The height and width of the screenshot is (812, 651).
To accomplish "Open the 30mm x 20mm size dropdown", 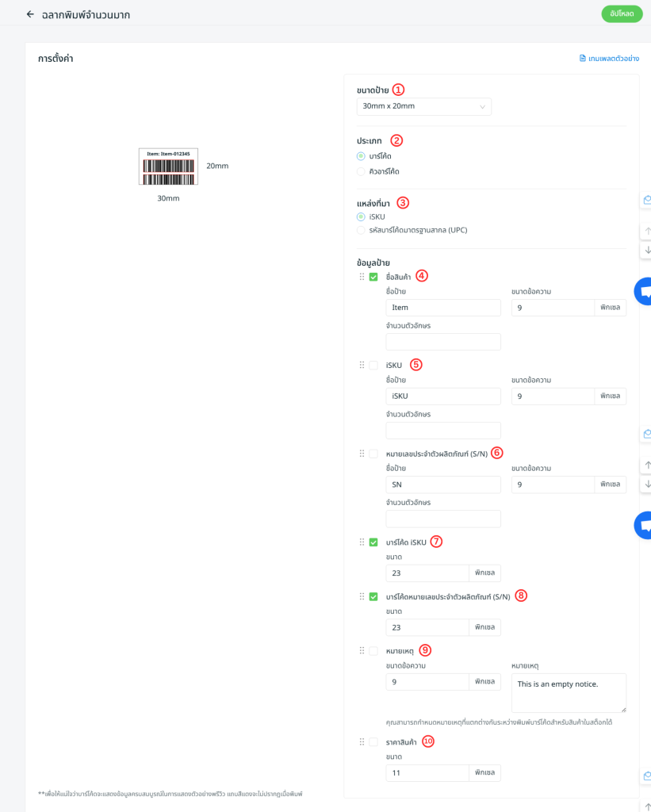I will pos(423,106).
